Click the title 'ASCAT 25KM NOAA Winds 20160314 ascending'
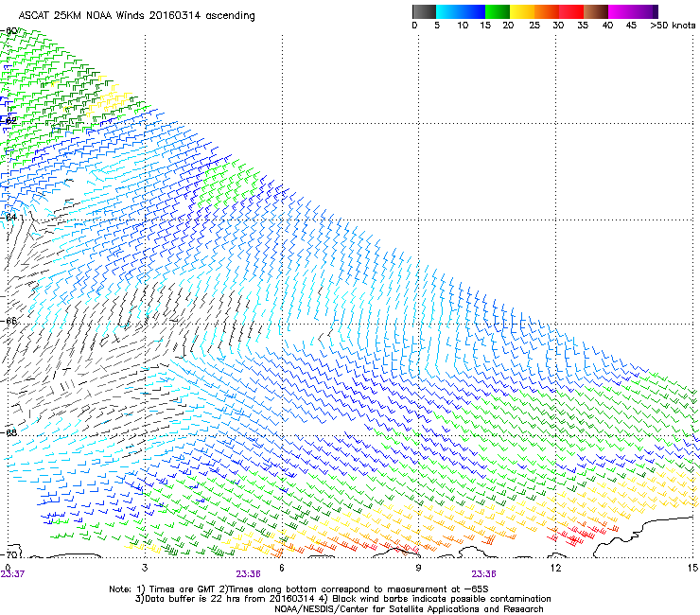700x615 pixels. coord(136,16)
